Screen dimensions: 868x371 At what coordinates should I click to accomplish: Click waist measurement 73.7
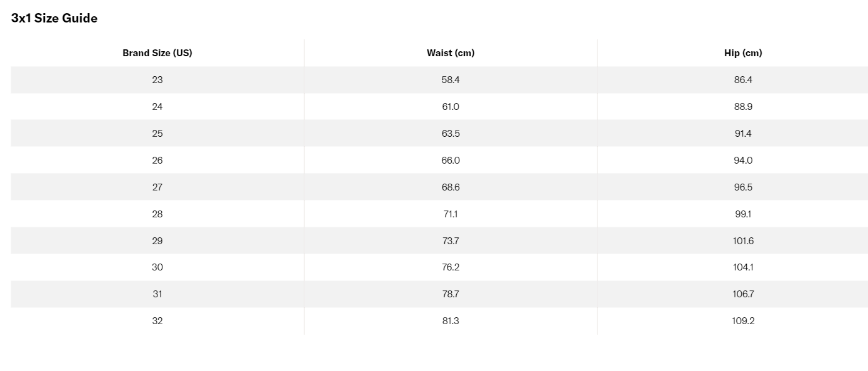(x=451, y=241)
